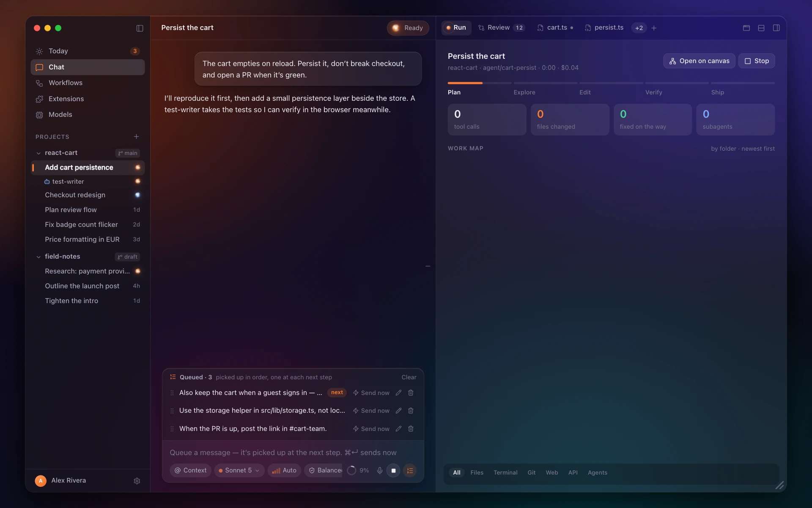Select the All work map filter

click(457, 472)
